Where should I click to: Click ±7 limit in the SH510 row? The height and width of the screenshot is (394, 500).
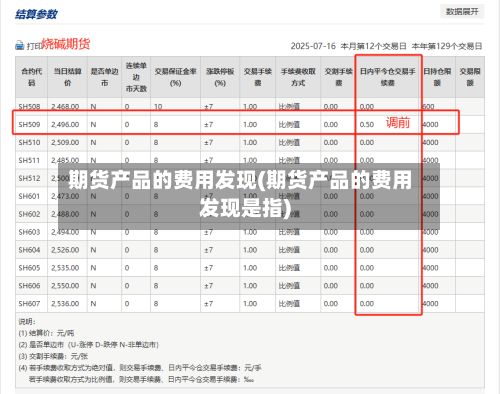coord(208,143)
